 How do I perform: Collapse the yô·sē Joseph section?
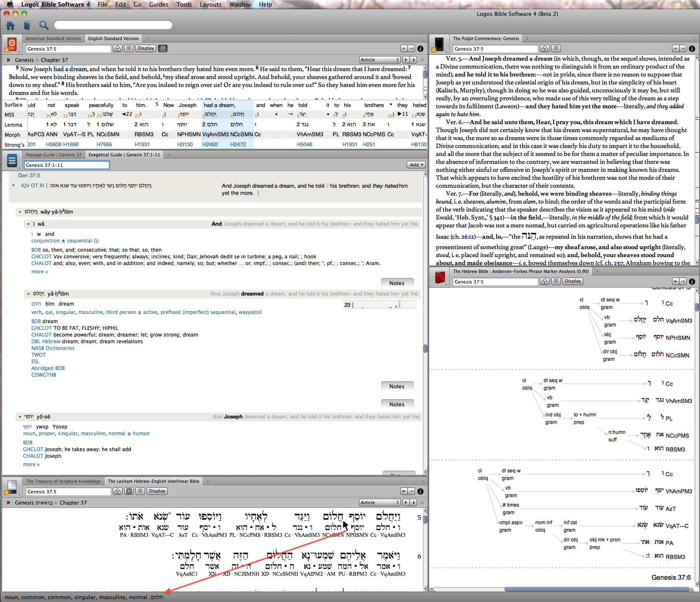pos(20,417)
